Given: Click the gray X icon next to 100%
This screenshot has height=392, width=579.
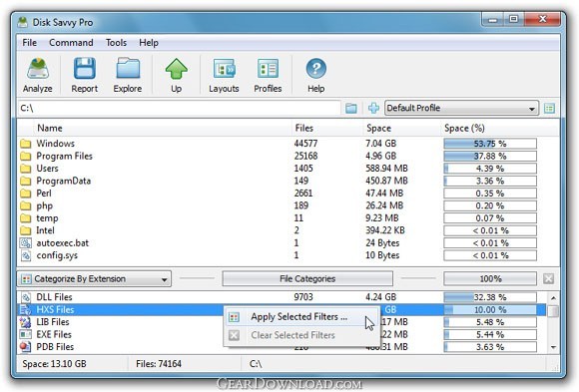Looking at the screenshot, I should click(548, 279).
